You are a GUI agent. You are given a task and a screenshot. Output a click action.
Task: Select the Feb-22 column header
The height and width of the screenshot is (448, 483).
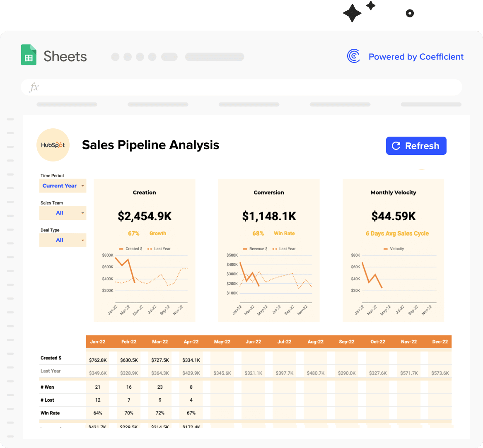click(x=129, y=342)
